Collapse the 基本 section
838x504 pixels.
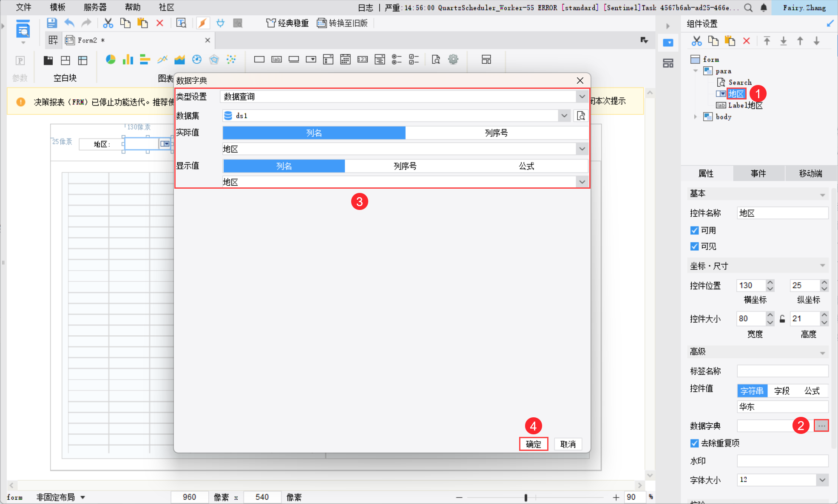tap(823, 195)
